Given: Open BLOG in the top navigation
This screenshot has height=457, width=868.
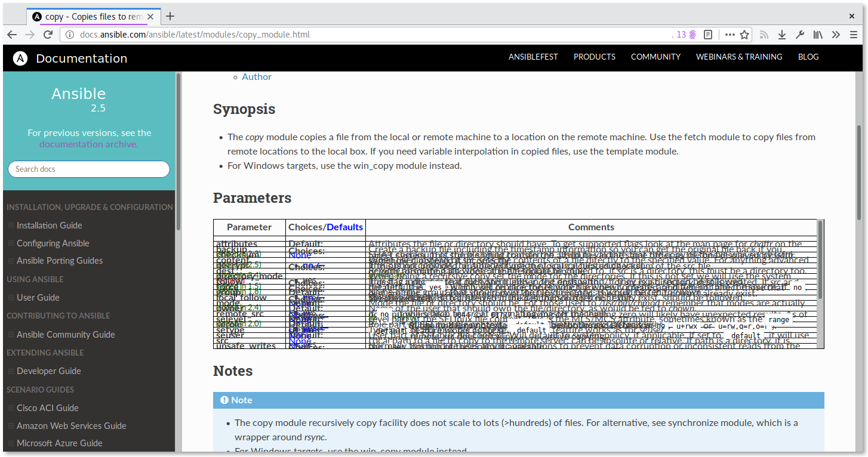Looking at the screenshot, I should click(808, 57).
